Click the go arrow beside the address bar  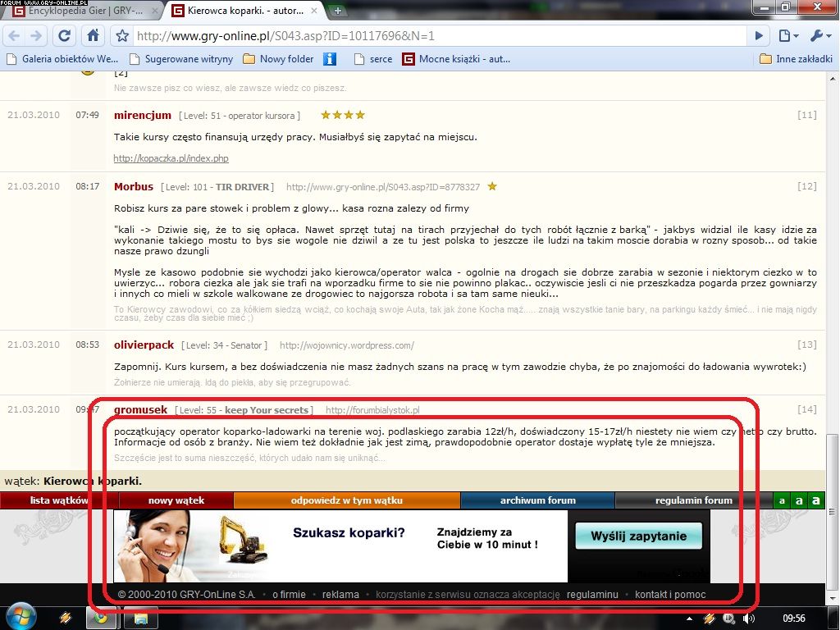759,36
